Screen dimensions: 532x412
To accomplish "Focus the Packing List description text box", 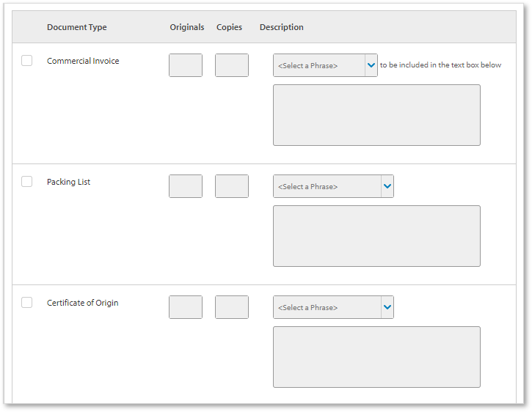I will (x=376, y=236).
